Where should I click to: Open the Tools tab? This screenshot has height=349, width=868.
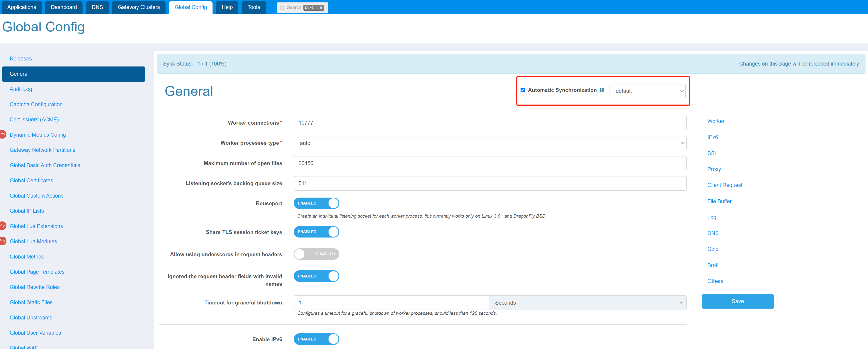pos(254,7)
